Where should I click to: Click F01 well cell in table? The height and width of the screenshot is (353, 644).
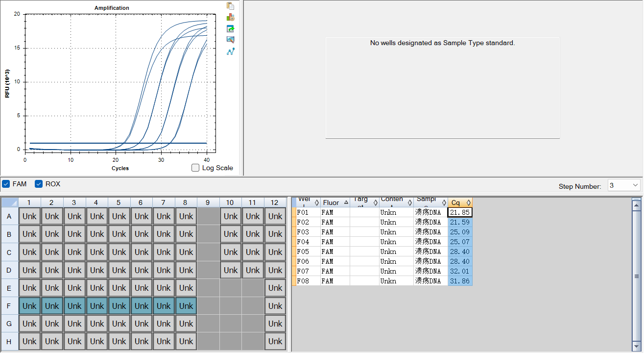point(308,212)
